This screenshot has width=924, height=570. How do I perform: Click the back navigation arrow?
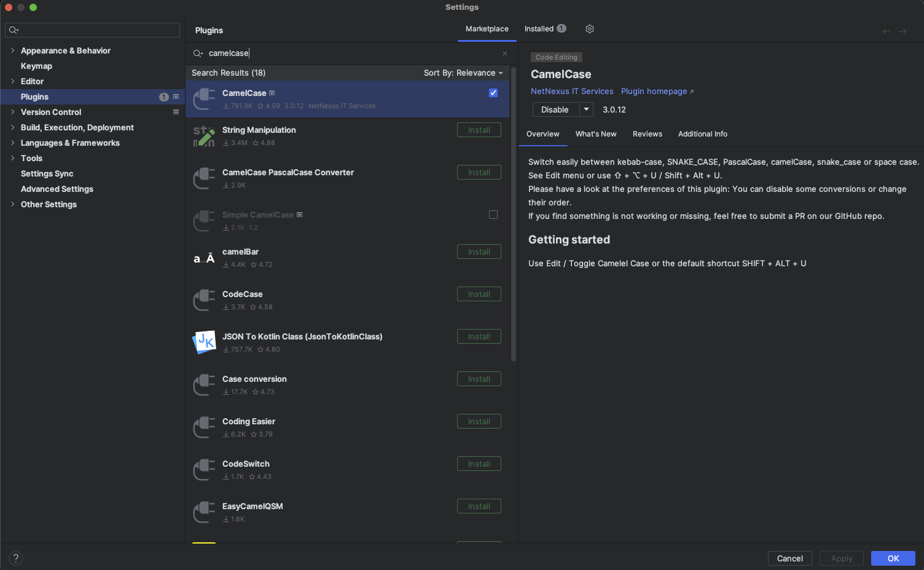[887, 31]
